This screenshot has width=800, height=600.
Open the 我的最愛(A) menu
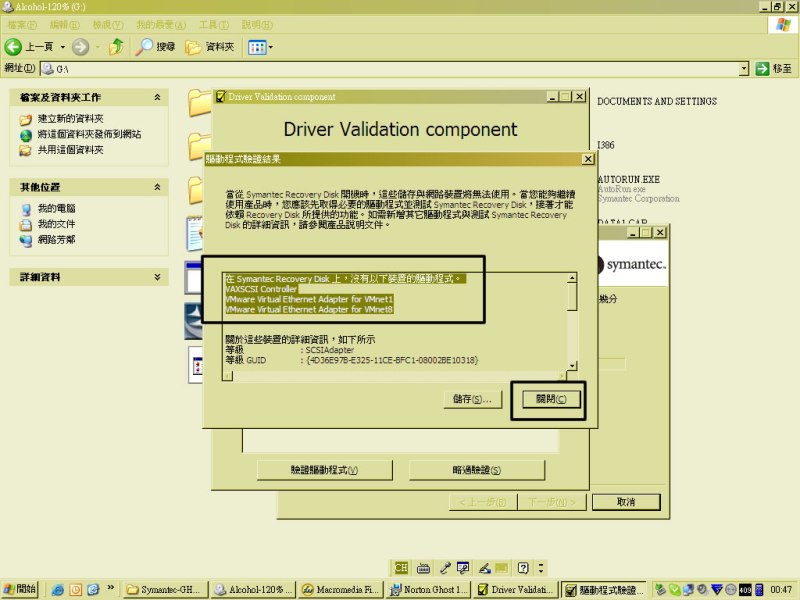(x=161, y=24)
